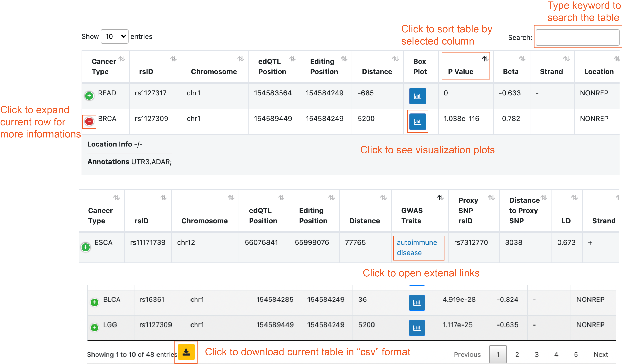This screenshot has width=624, height=364.
Task: Click P value 1.038e-116
Action: (461, 119)
